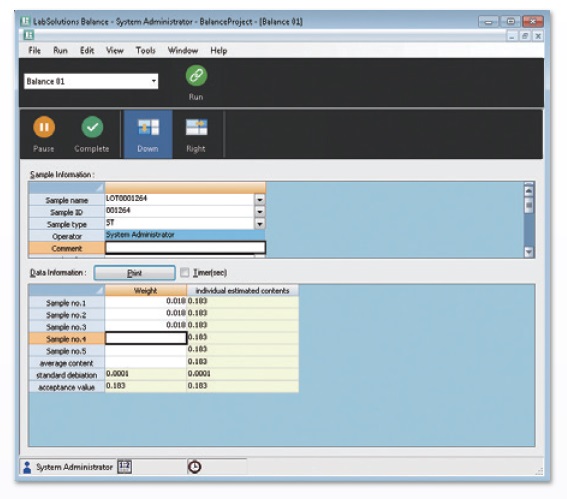Click the Sample no.4 weight cell
The height and width of the screenshot is (499, 567).
[146, 338]
